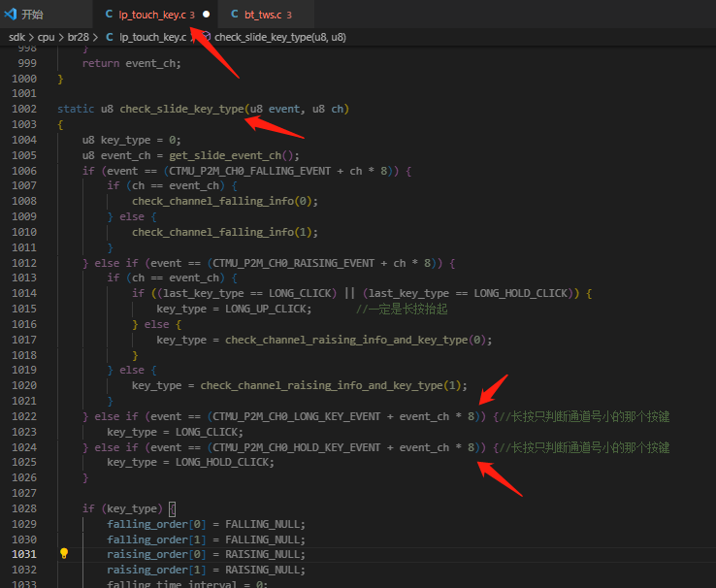Open the 开始 welcome tab
Image resolution: width=716 pixels, height=588 pixels.
click(46, 15)
